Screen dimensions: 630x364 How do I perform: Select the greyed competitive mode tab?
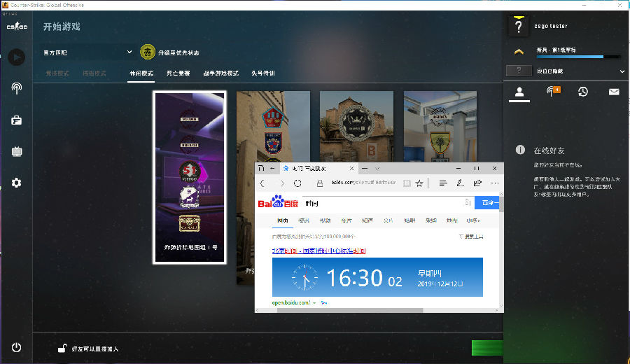[57, 73]
